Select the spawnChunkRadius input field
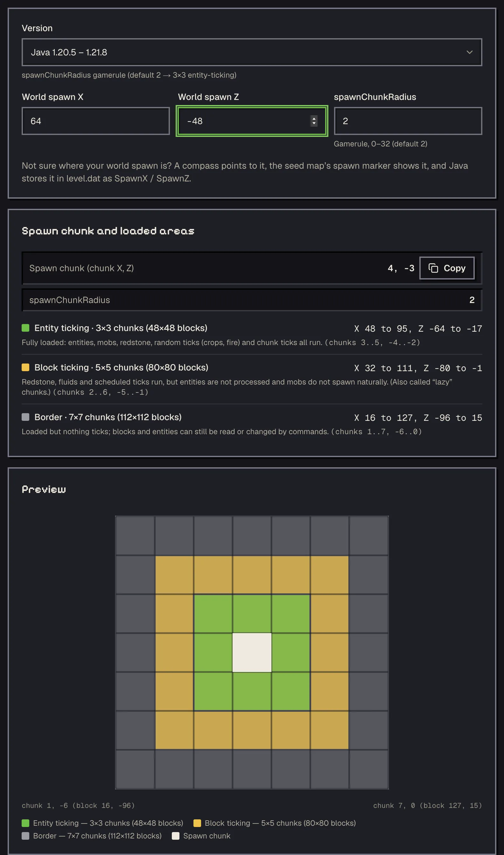The image size is (504, 855). tap(408, 121)
